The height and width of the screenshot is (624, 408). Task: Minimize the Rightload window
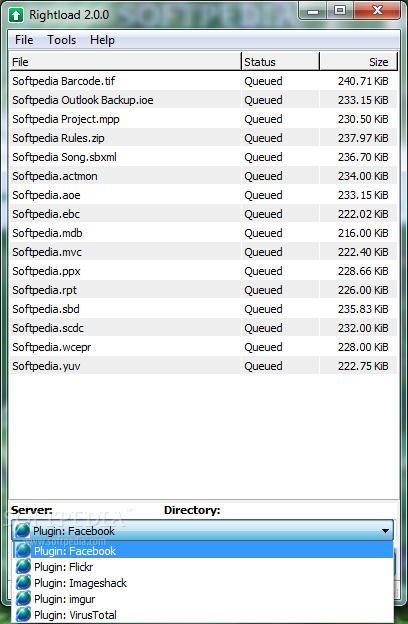point(313,11)
